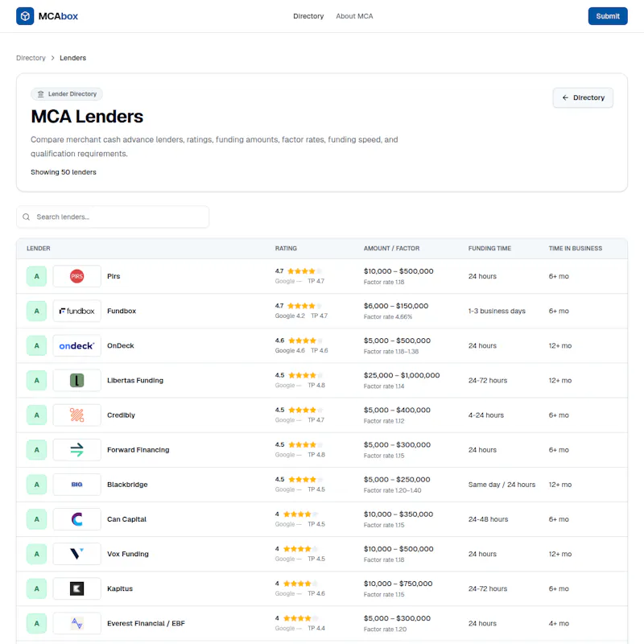
Task: Click the search magnifier icon
Action: click(x=27, y=217)
